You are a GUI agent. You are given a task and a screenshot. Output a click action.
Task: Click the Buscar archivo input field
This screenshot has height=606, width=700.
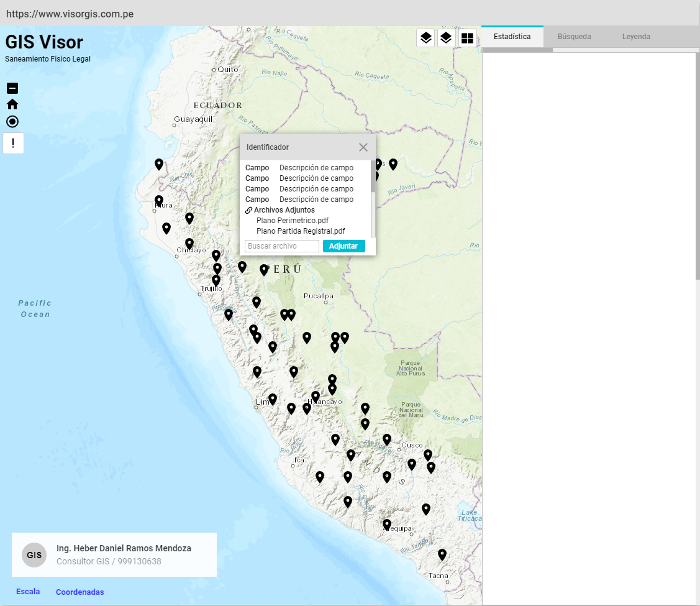[282, 246]
